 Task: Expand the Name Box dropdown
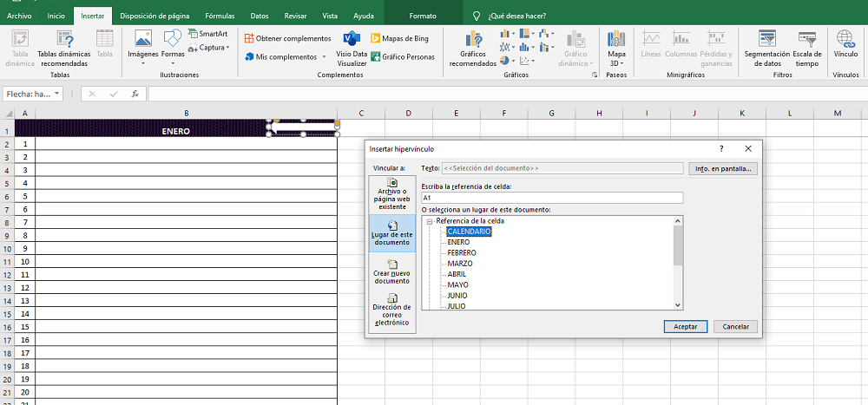[57, 94]
